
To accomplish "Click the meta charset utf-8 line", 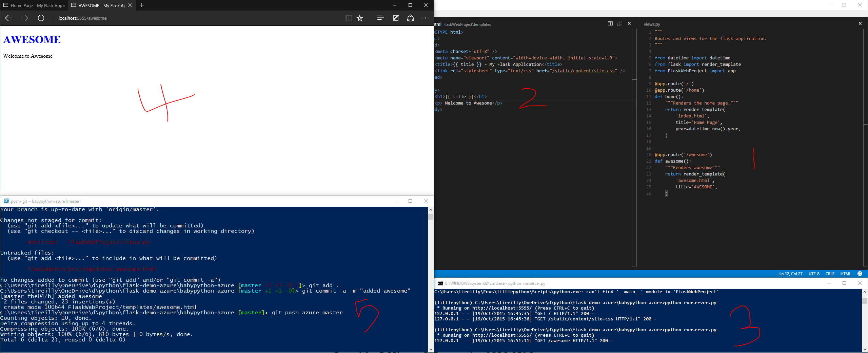I will tap(466, 52).
